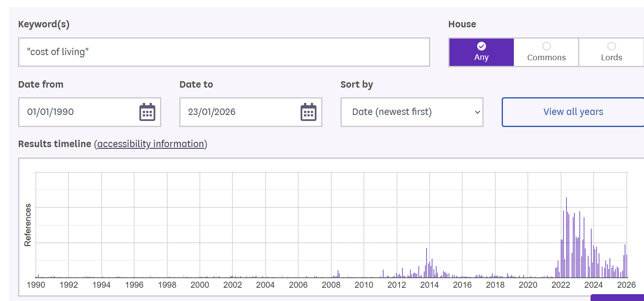Image resolution: width=644 pixels, height=301 pixels.
Task: Click the chevron arrow in Date (newest first)
Action: (477, 112)
